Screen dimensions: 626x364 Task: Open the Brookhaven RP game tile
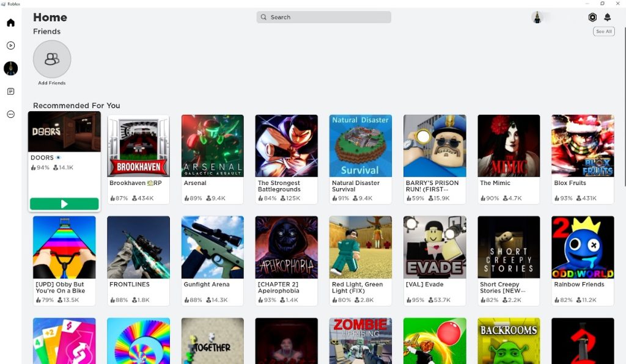click(x=138, y=145)
